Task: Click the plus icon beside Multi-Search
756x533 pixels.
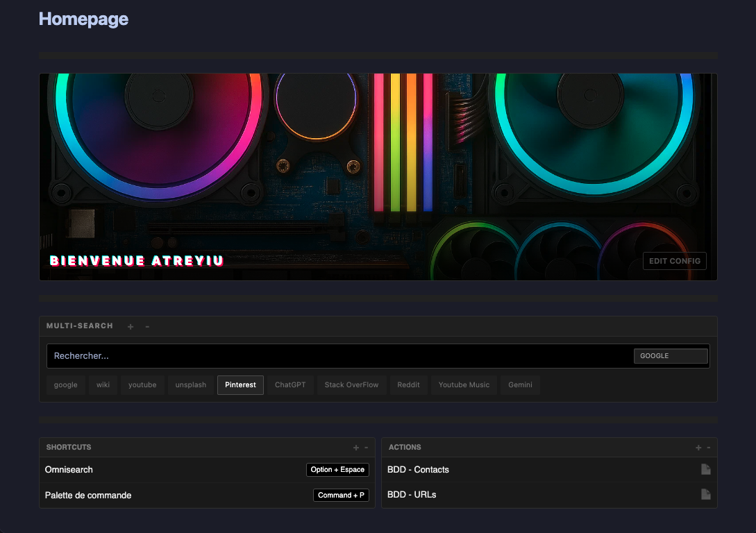Action: tap(131, 326)
